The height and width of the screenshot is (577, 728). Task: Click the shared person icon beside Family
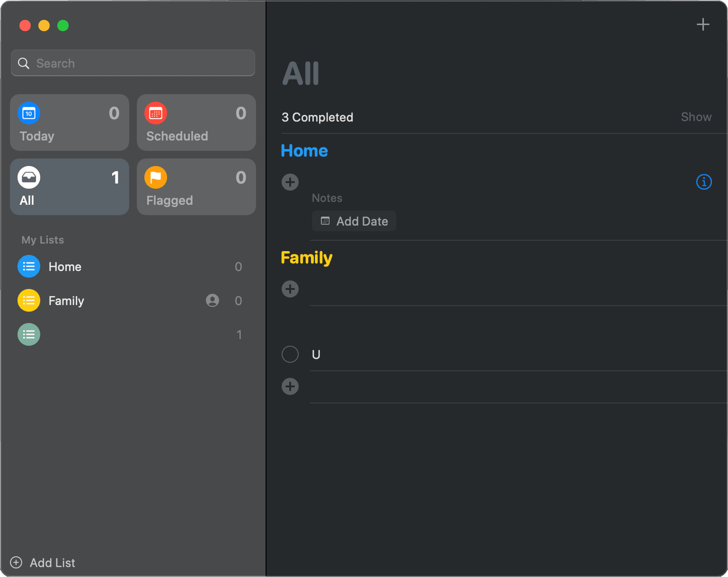[x=213, y=300]
